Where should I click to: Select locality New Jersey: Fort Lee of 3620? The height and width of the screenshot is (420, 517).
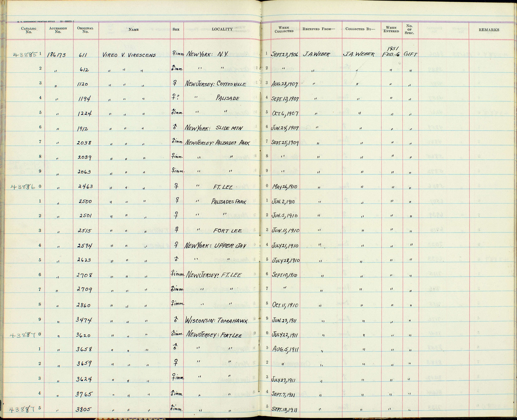click(214, 336)
